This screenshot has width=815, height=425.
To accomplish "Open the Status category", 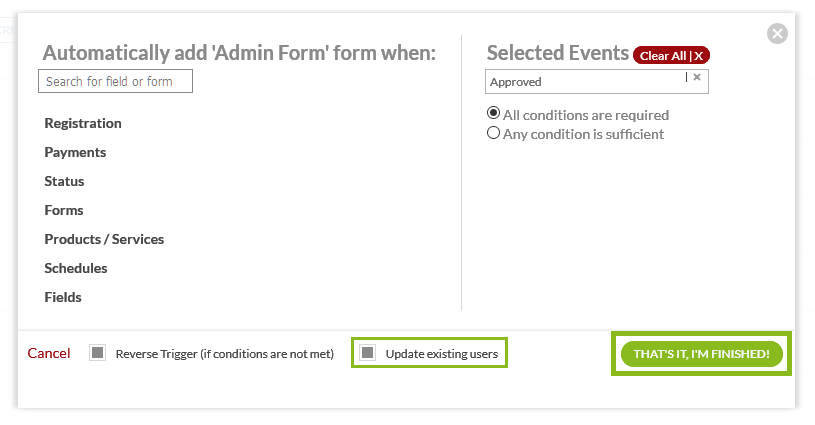I will [64, 181].
